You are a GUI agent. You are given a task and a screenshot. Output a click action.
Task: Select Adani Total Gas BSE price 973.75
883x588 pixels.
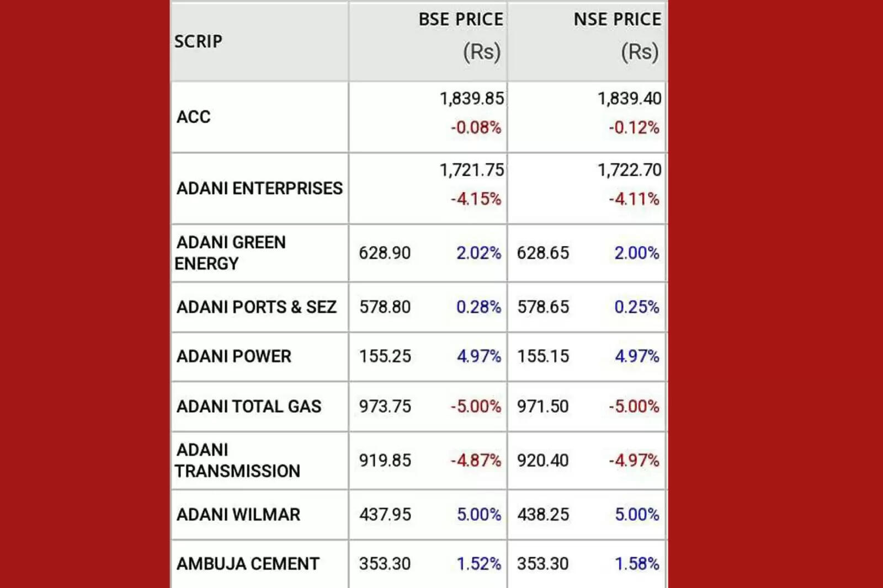tap(385, 407)
